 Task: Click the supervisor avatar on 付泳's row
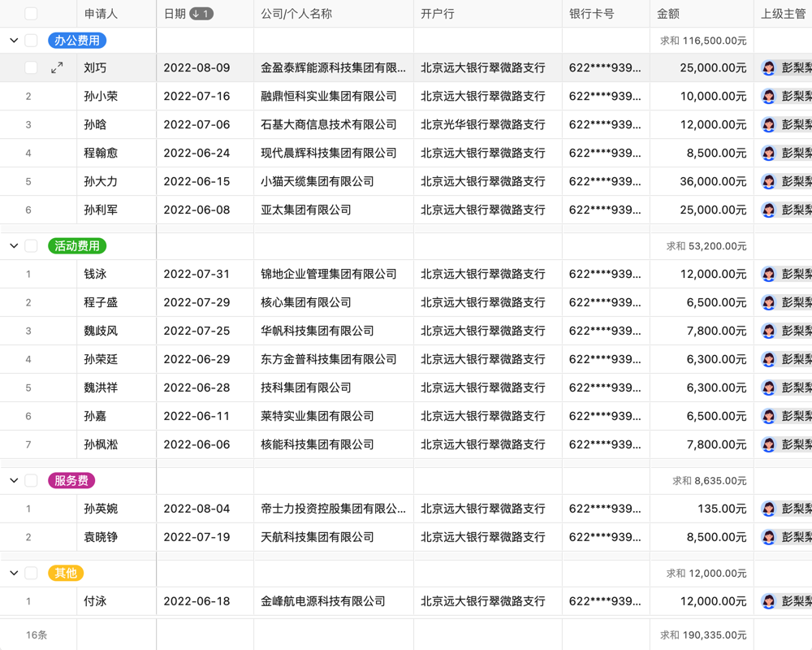[767, 601]
